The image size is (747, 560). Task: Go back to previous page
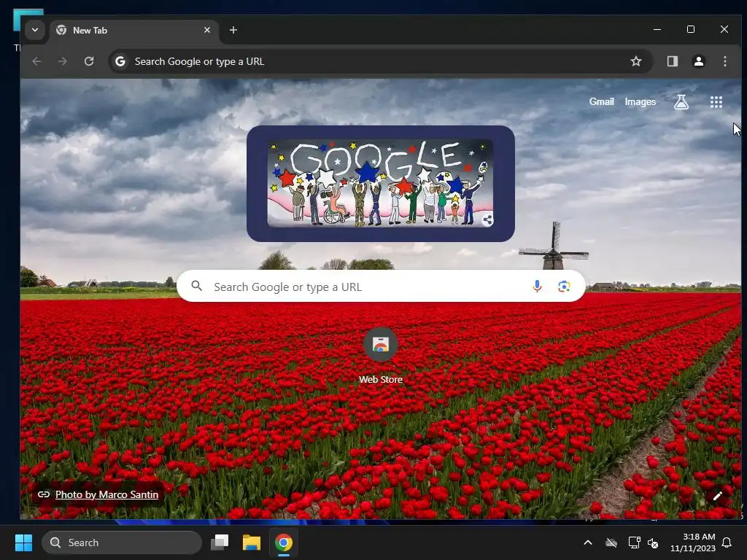(36, 61)
